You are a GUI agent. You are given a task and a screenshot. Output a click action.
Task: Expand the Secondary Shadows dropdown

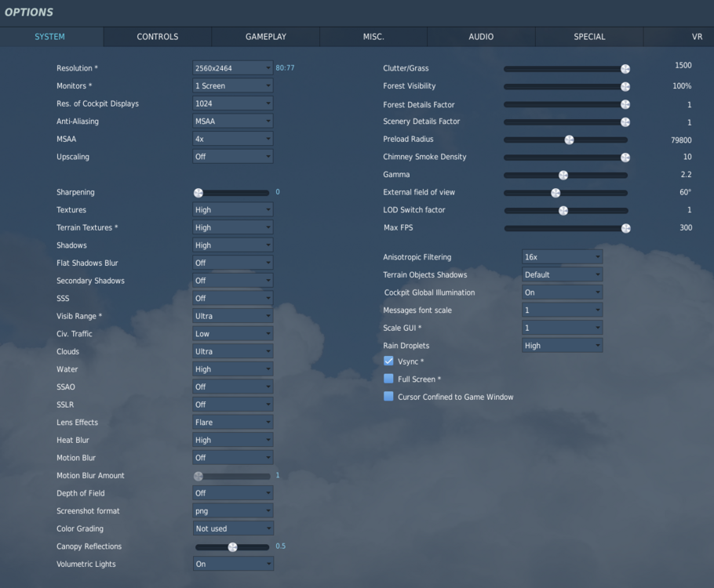(233, 281)
